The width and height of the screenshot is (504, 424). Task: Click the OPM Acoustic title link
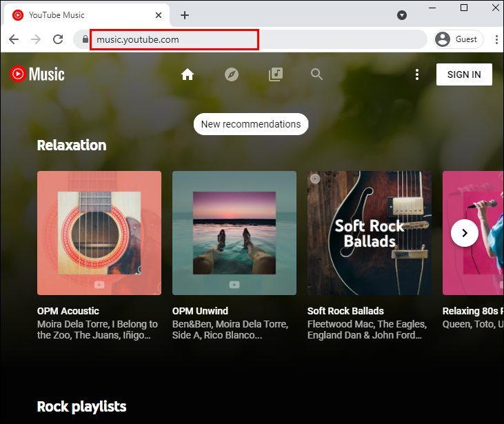[x=68, y=311]
